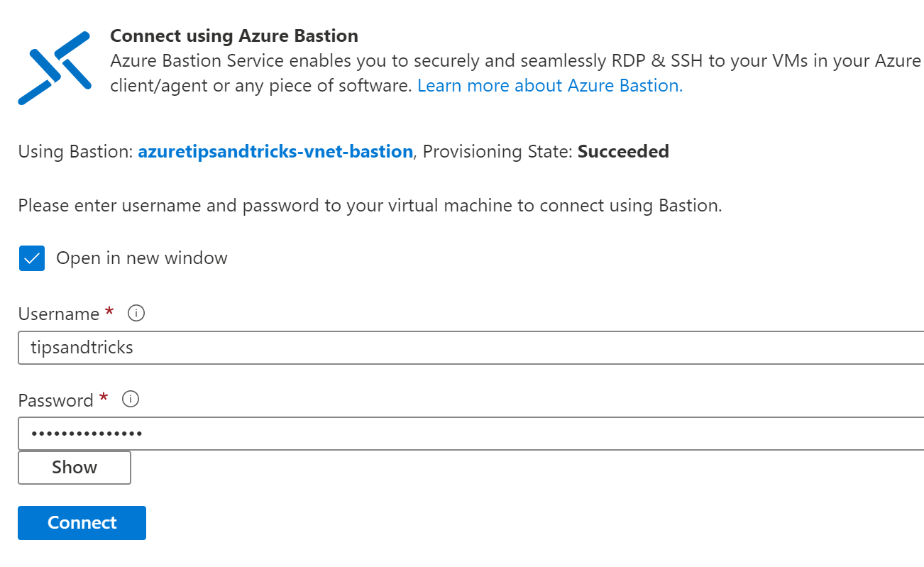Screen dimensions: 924x567
Task: Click the Username field label
Action: [x=59, y=314]
